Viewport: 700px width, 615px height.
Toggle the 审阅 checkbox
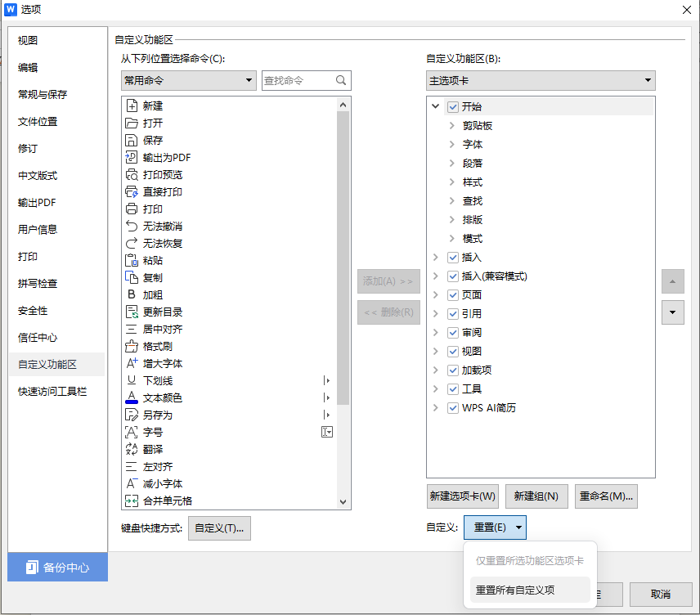point(453,333)
